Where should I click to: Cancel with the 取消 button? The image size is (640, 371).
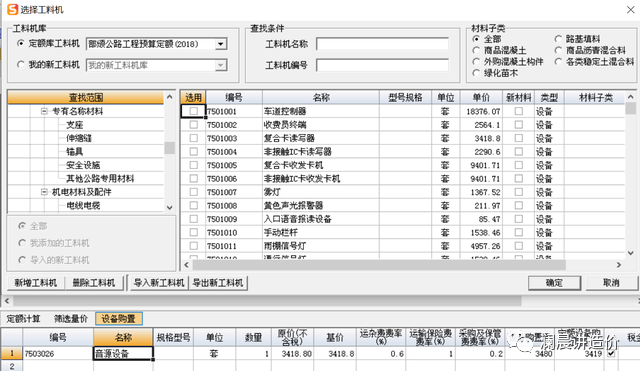point(611,282)
